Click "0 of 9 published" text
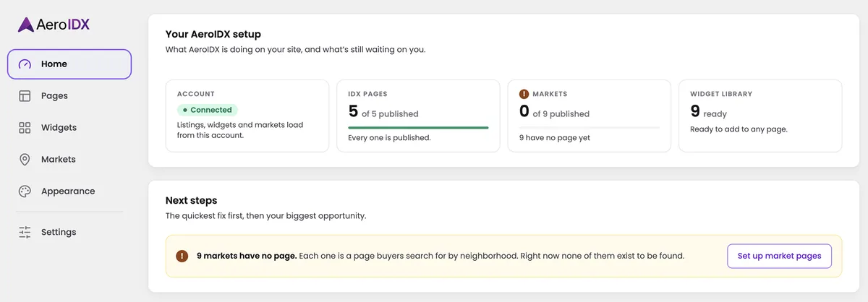This screenshot has width=868, height=302. point(555,111)
